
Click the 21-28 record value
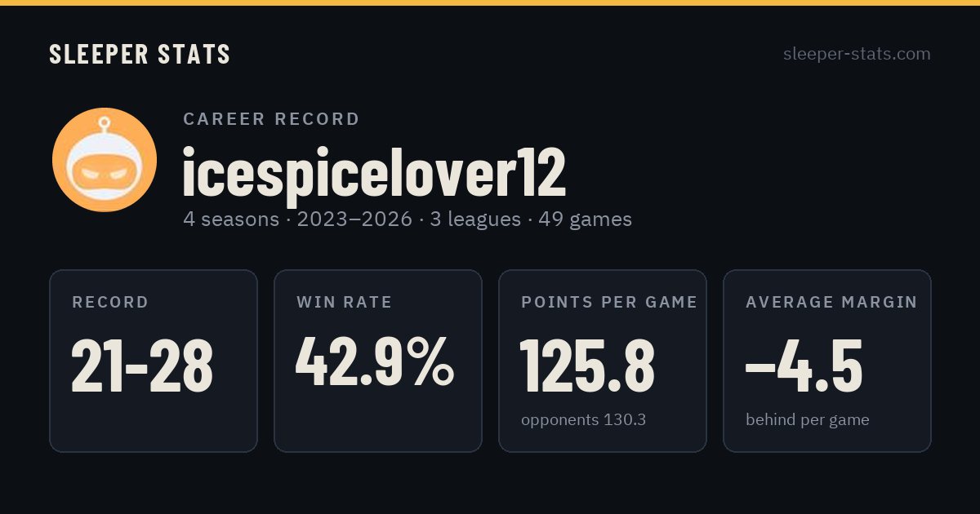[142, 366]
